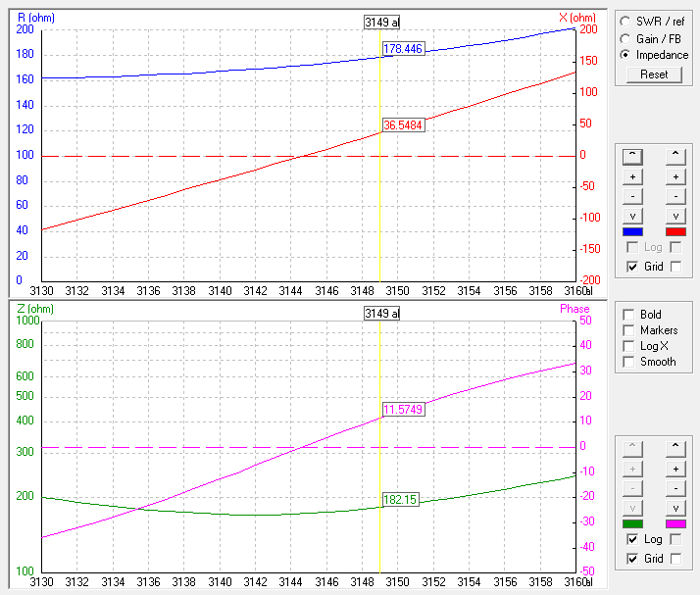700x595 pixels.
Task: Click the minus button for the Phase (magenta) axis
Action: pyautogui.click(x=675, y=488)
